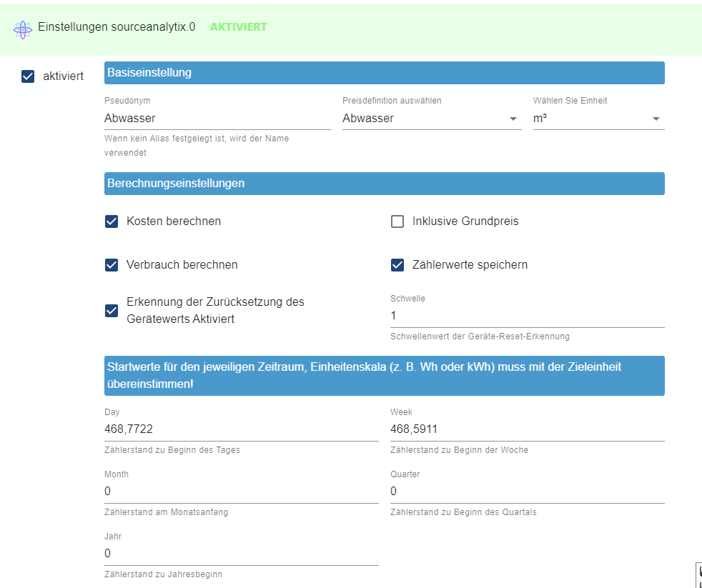Open the Wählen Sie Einheit dropdown

[x=598, y=119]
